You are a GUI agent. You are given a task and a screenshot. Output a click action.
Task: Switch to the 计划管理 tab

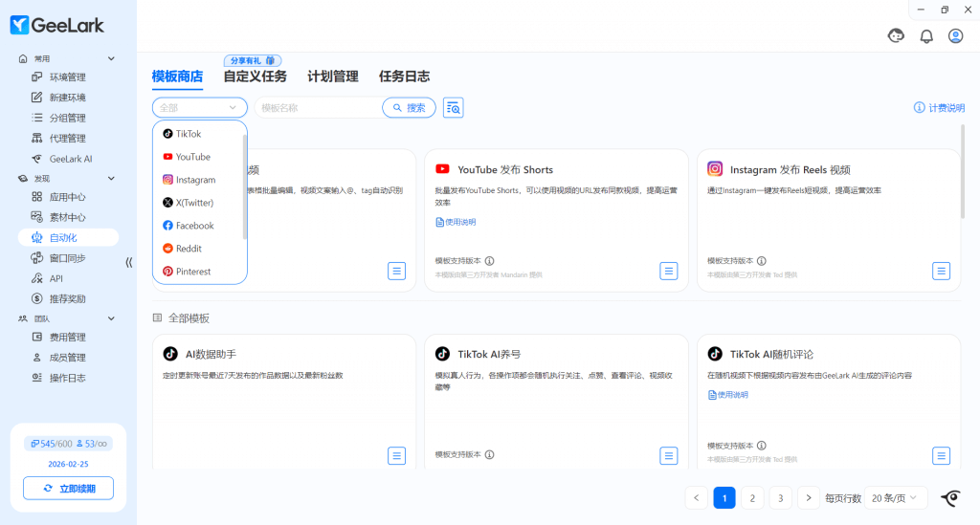332,77
